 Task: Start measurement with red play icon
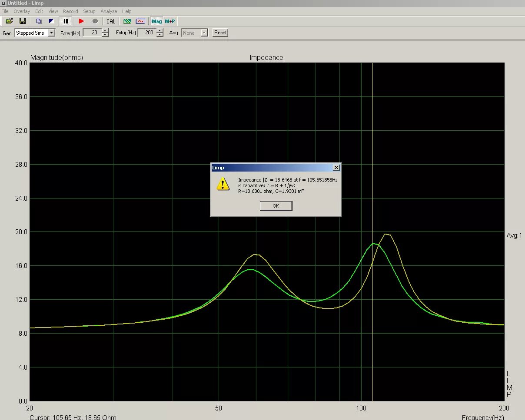coord(81,21)
